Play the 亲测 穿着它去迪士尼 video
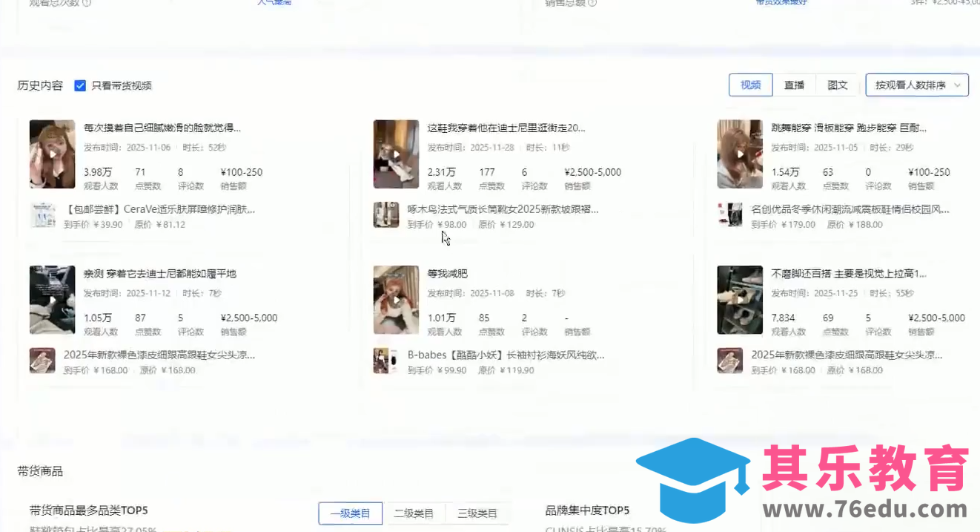The width and height of the screenshot is (980, 532). point(52,299)
